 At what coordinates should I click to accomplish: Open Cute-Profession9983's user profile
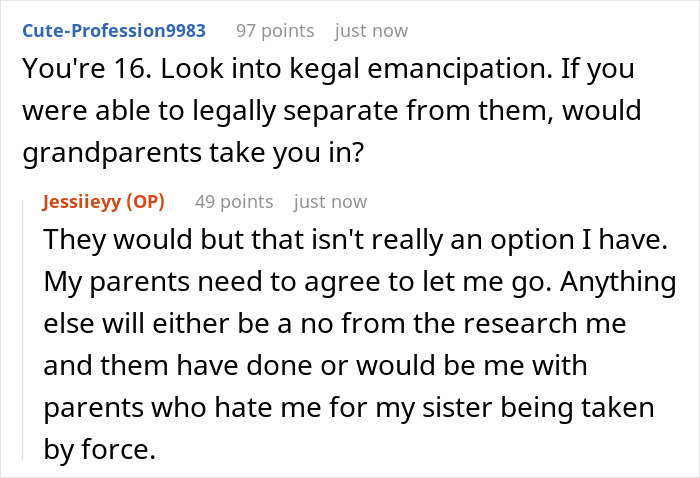114,31
